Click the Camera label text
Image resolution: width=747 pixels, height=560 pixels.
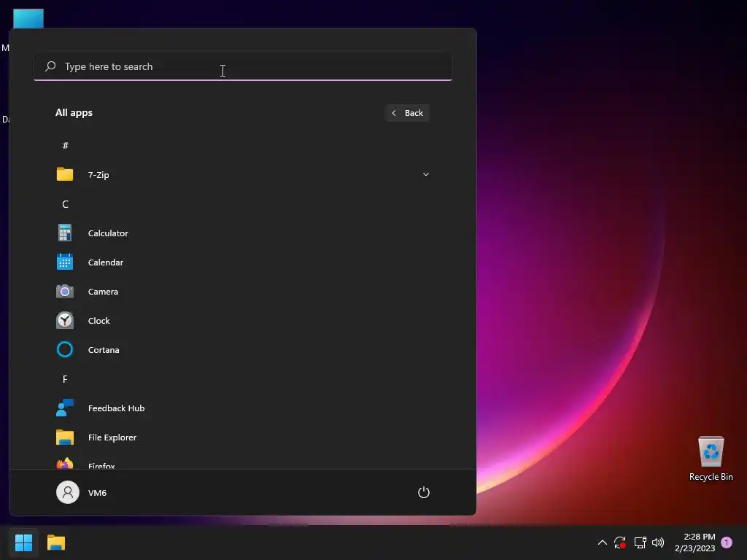(103, 292)
